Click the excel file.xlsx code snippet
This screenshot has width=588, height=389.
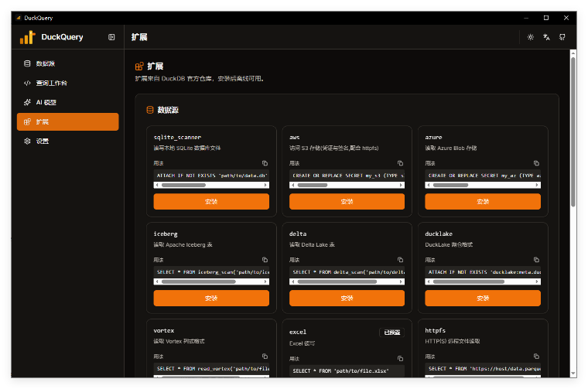(347, 371)
